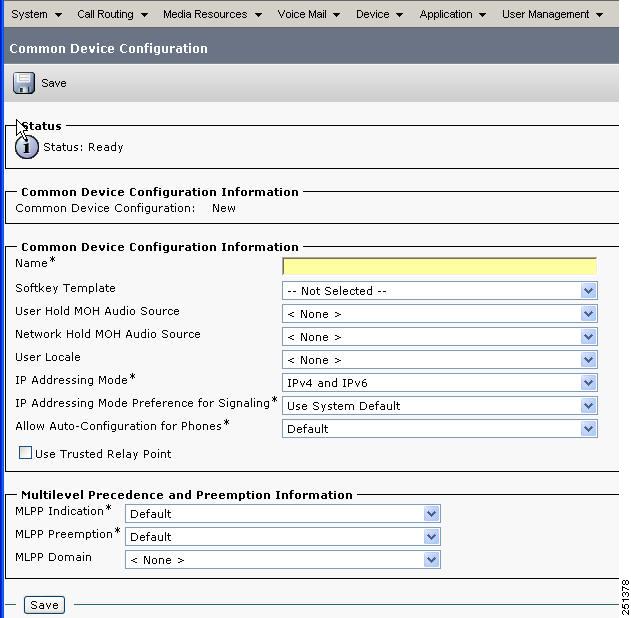Screen dimensions: 631x618
Task: Click the Network Hold MOH Audio Source label
Action: 108,334
